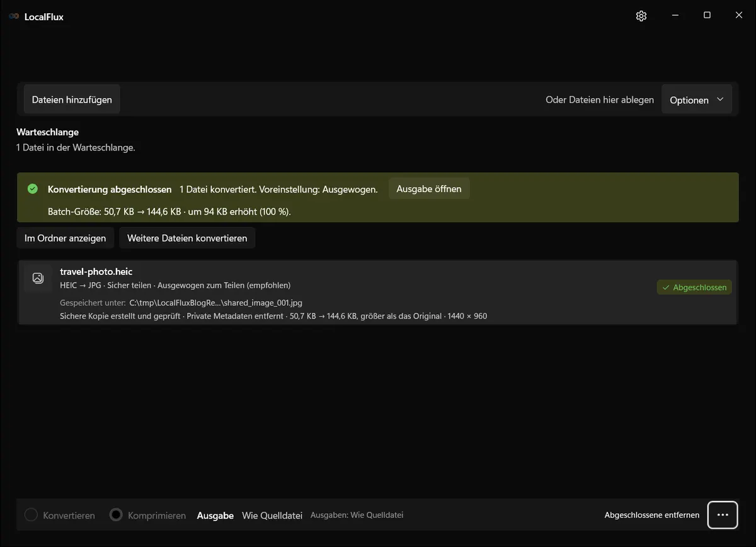The height and width of the screenshot is (547, 756).
Task: Click the Dateien hinzufügen button
Action: click(72, 99)
